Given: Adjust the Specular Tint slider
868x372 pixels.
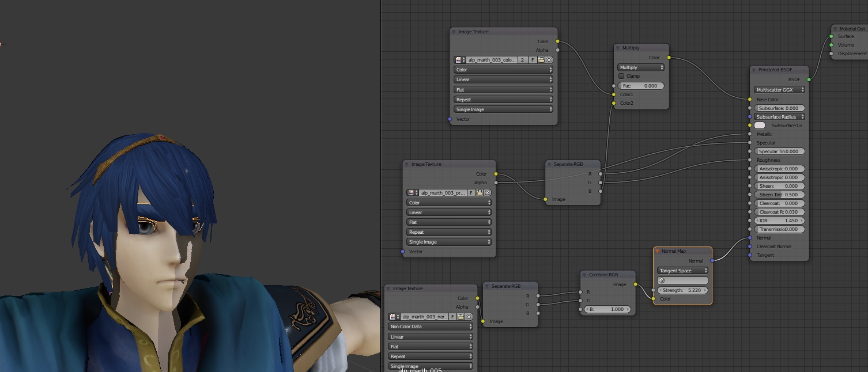Looking at the screenshot, I should click(x=779, y=151).
